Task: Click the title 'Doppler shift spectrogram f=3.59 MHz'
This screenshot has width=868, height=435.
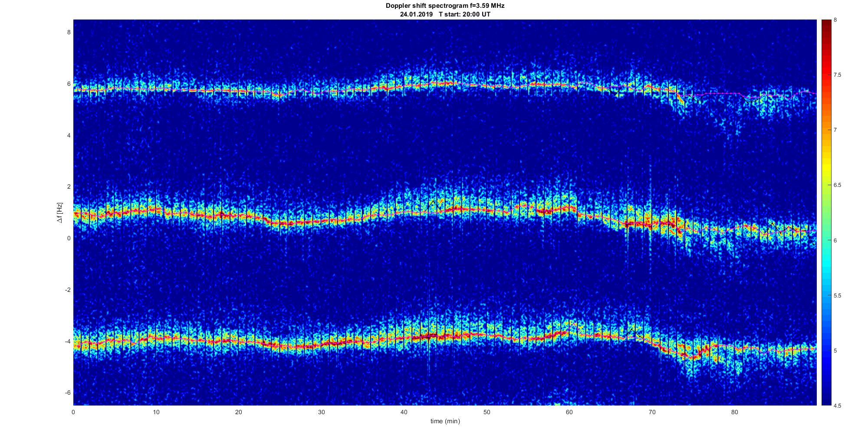Action: click(x=445, y=6)
